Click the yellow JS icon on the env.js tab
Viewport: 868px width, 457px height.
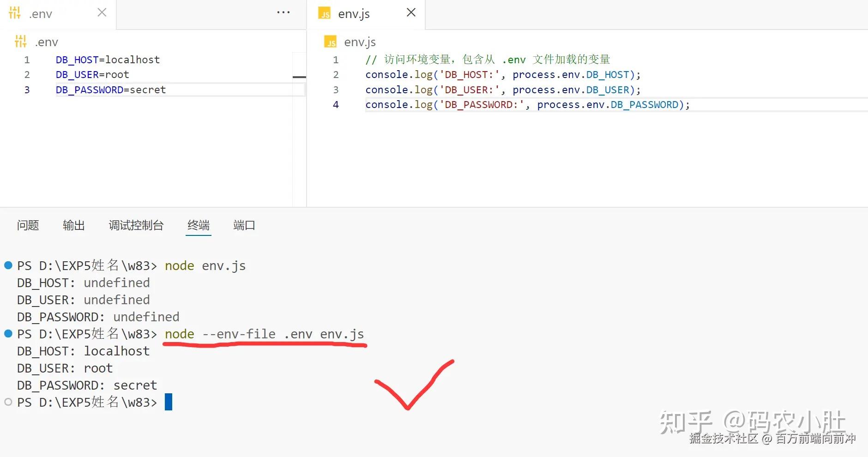[x=325, y=13]
